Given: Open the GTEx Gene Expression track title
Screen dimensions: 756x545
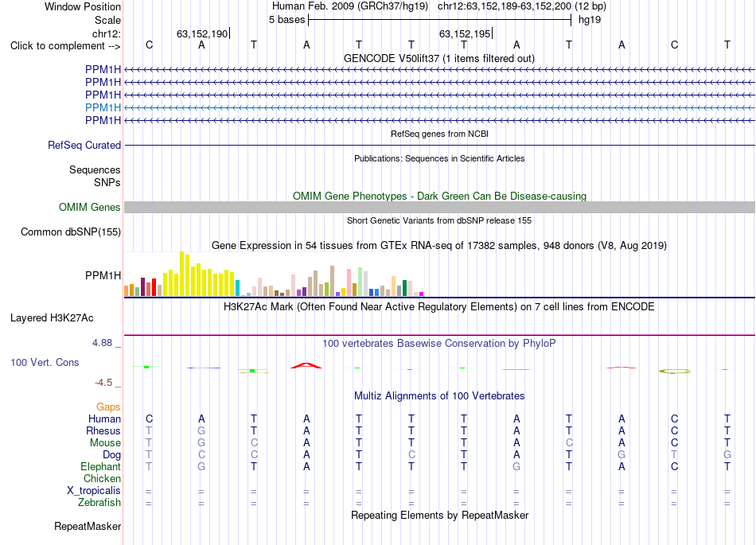Looking at the screenshot, I should click(439, 245).
